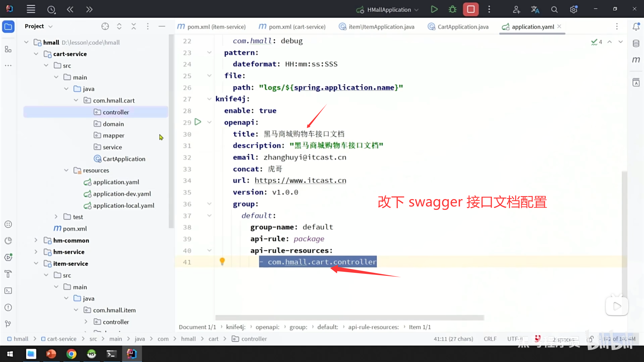644x362 pixels.
Task: Click the https://www.itcast.cn link
Action: point(300,181)
